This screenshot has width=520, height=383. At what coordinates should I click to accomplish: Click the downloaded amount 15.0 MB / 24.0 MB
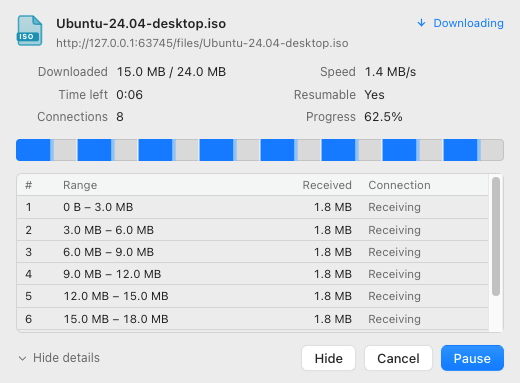click(171, 72)
